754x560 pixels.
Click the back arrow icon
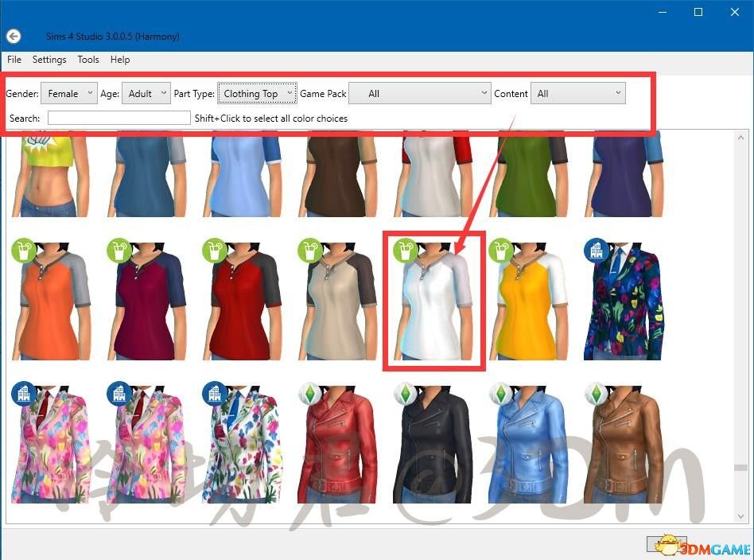[13, 37]
